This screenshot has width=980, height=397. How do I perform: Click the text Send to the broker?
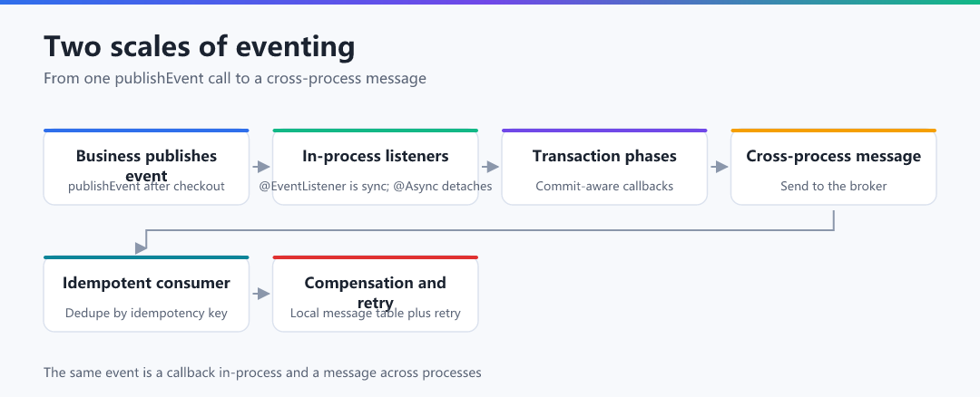834,186
